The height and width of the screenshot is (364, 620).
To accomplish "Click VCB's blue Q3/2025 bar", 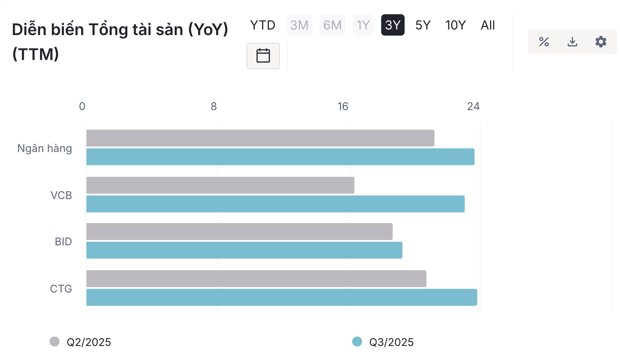I will click(x=275, y=204).
